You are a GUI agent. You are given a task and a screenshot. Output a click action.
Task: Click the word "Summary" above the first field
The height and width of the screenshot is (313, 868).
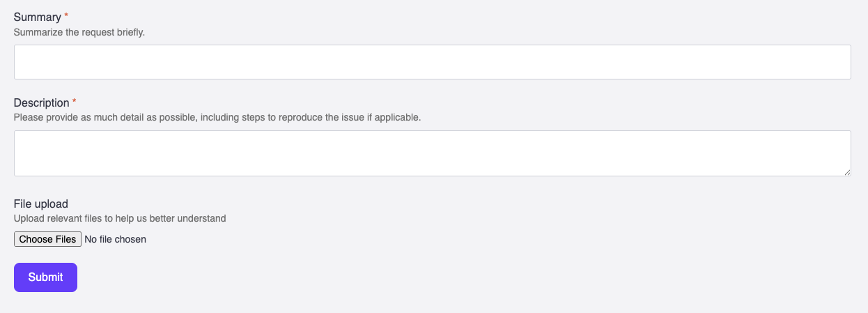[38, 17]
